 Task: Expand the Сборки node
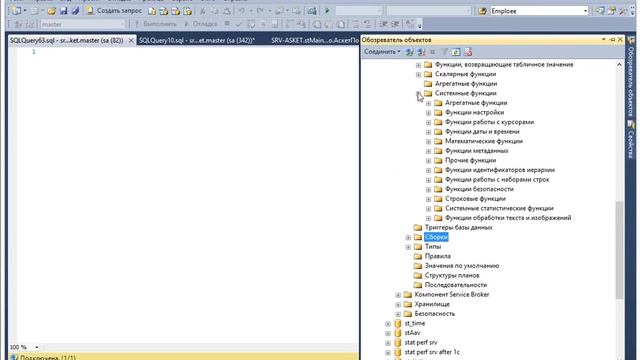[408, 237]
